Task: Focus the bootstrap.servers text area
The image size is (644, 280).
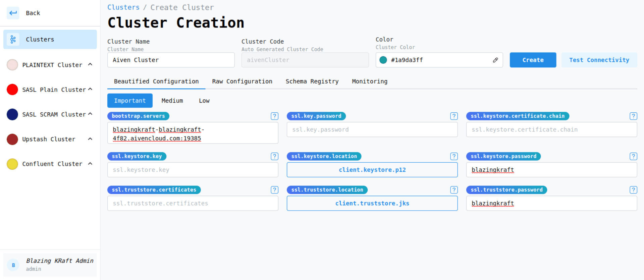Action: 193,133
